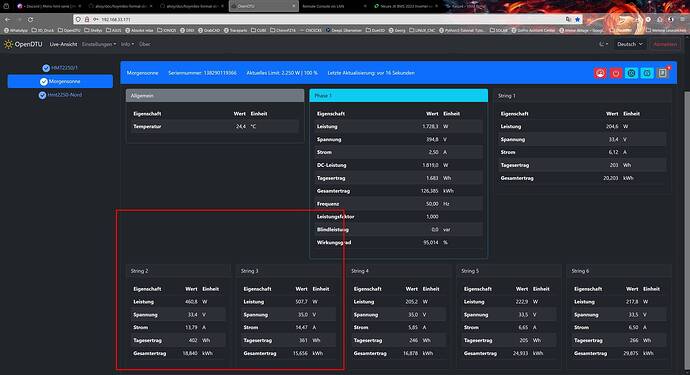The image size is (690, 375).
Task: Toggle the theme mode icon beside Deutsch
Action: pyautogui.click(x=603, y=44)
